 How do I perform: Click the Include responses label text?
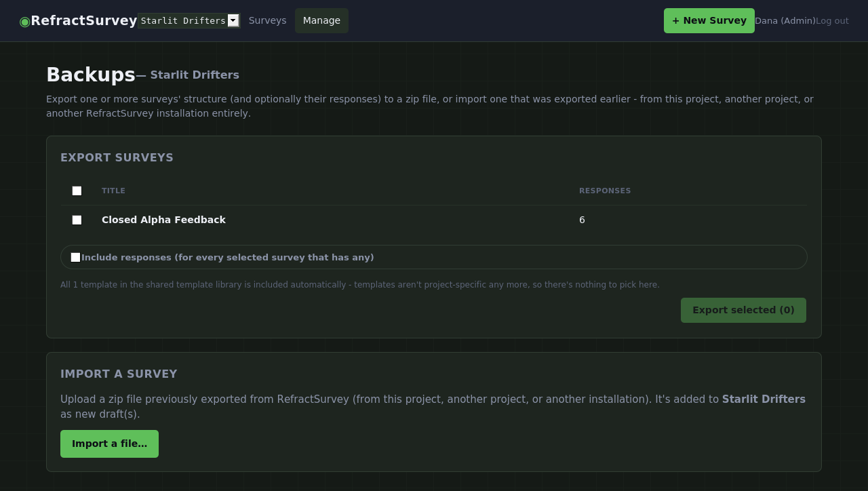pos(228,257)
